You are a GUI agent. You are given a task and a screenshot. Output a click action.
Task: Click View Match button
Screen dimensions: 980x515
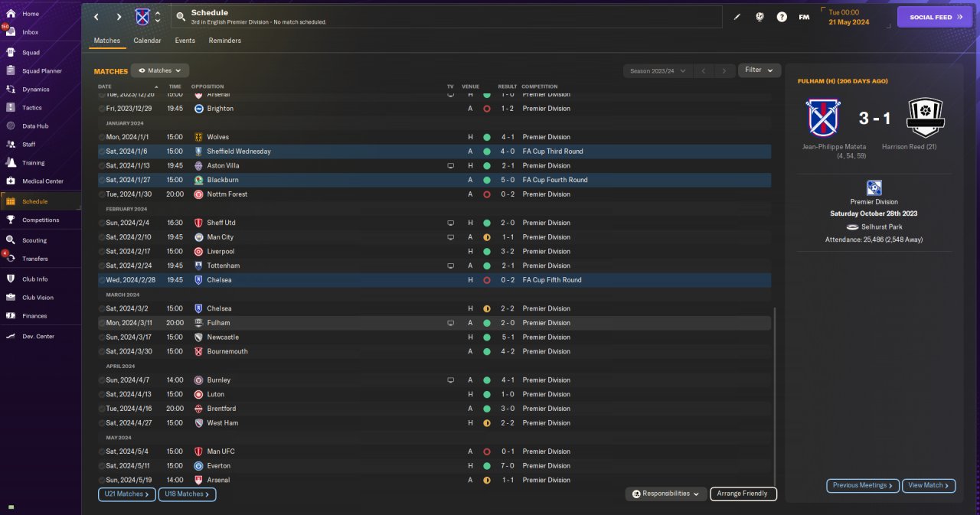coord(929,485)
